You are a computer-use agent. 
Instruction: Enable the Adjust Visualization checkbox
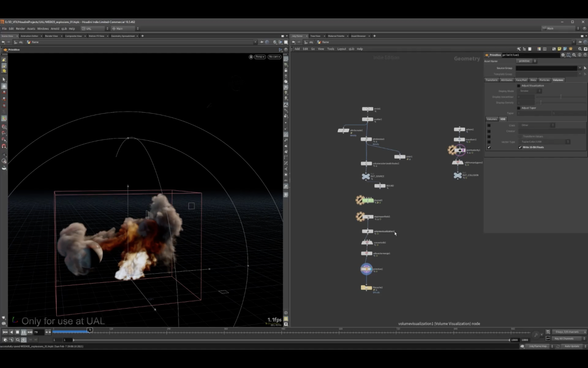click(x=519, y=86)
